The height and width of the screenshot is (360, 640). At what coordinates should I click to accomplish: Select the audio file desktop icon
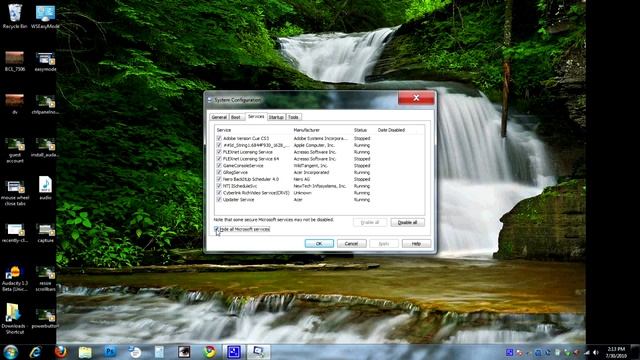[x=45, y=188]
